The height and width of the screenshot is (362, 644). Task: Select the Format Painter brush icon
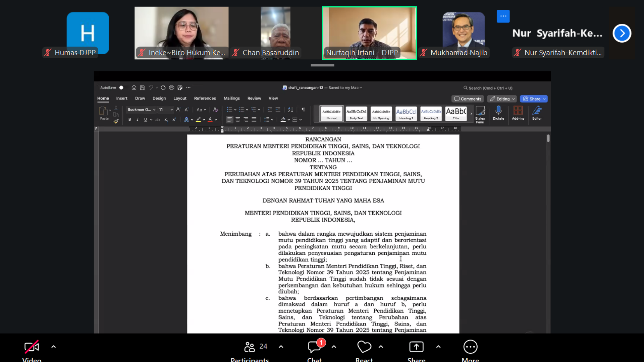[x=116, y=121]
